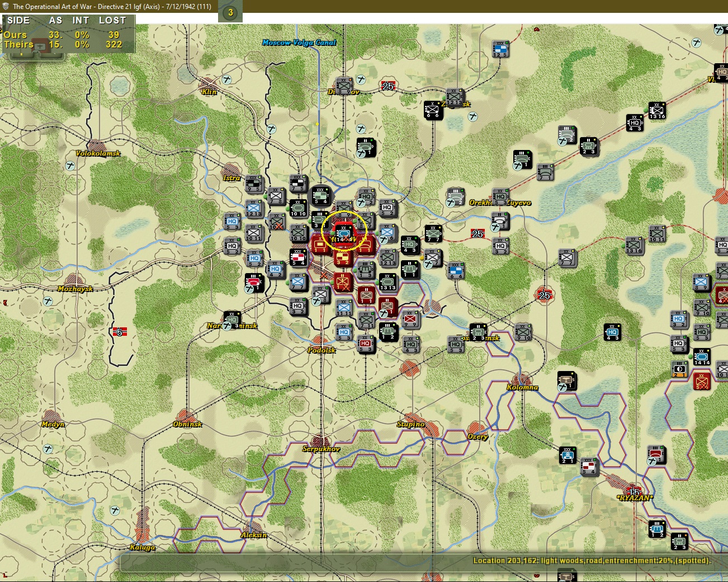The image size is (728, 582).
Task: Click the German flag 5 objective marker
Action: (x=119, y=332)
